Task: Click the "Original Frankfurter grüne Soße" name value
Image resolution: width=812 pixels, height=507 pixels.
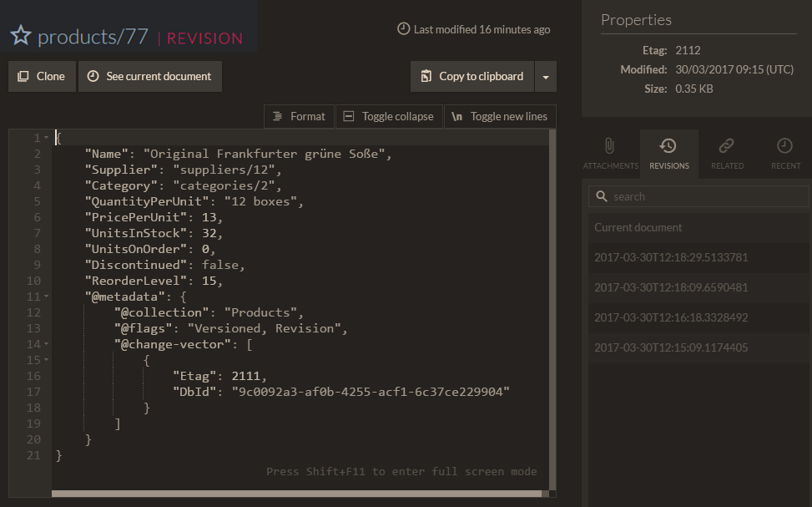Action: click(264, 154)
